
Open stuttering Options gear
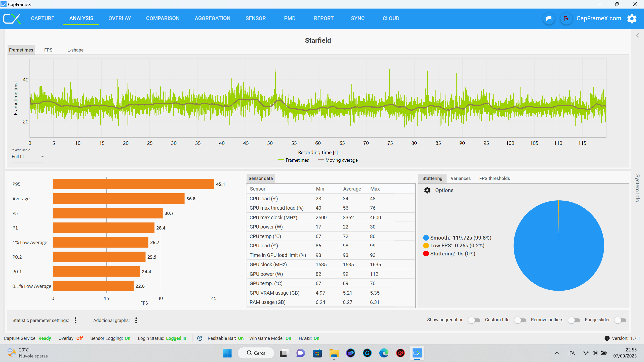pyautogui.click(x=427, y=190)
